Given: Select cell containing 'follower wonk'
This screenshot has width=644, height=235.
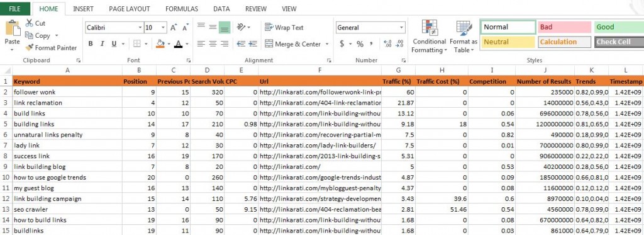Looking at the screenshot, I should 67,92.
